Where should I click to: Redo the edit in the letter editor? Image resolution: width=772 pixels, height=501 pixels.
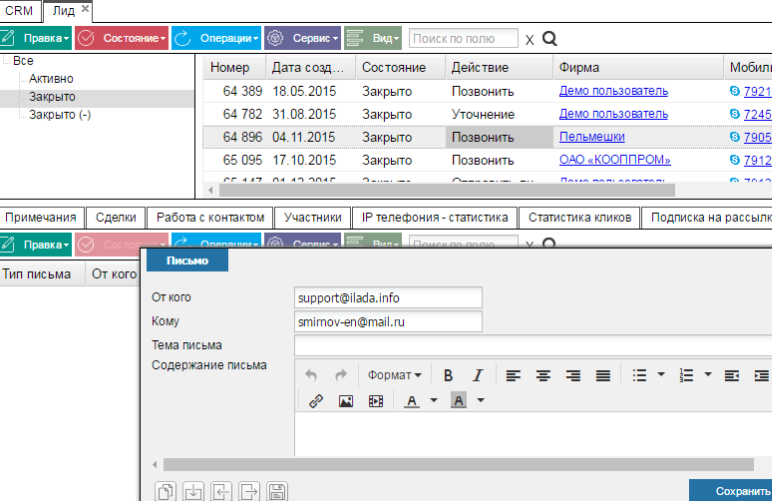(341, 376)
